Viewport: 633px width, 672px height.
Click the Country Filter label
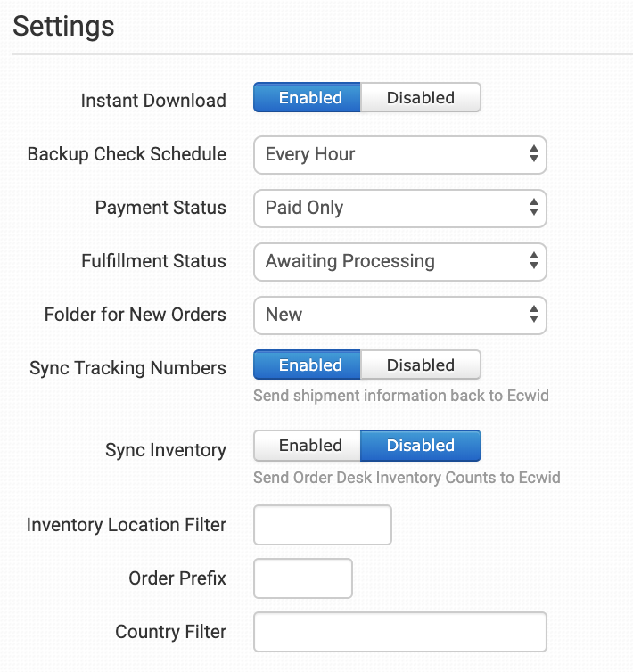pyautogui.click(x=170, y=632)
